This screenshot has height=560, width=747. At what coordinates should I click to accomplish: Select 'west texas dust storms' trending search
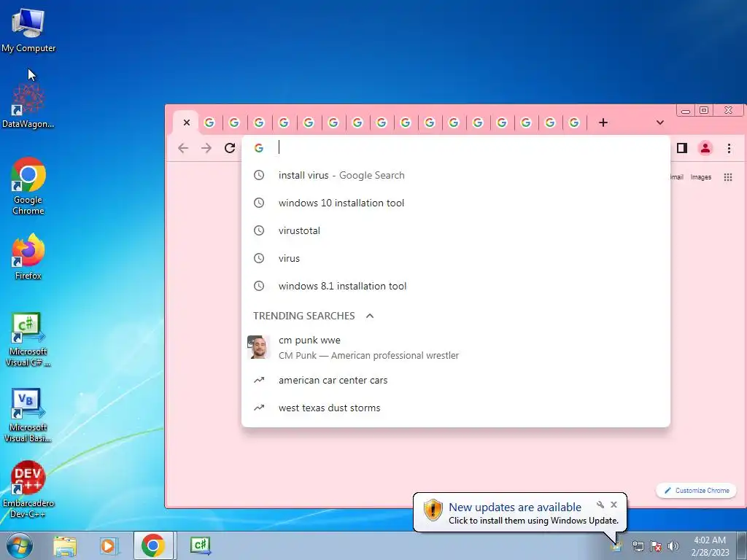(x=455, y=408)
